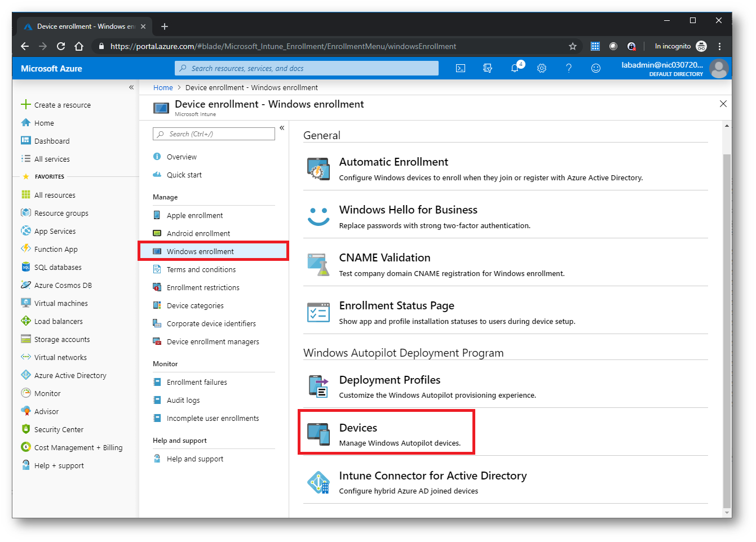Click the Autopilot Devices icon
756x542 pixels.
(x=319, y=434)
